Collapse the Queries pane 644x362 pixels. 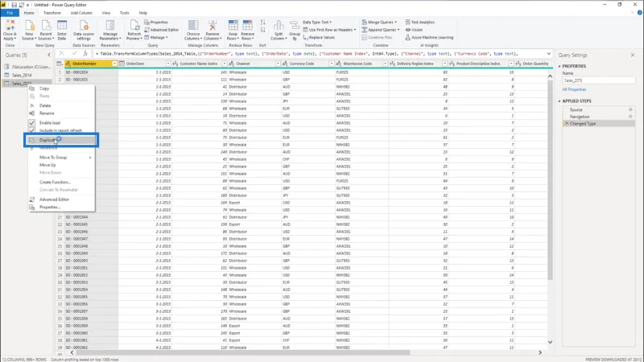(49, 55)
